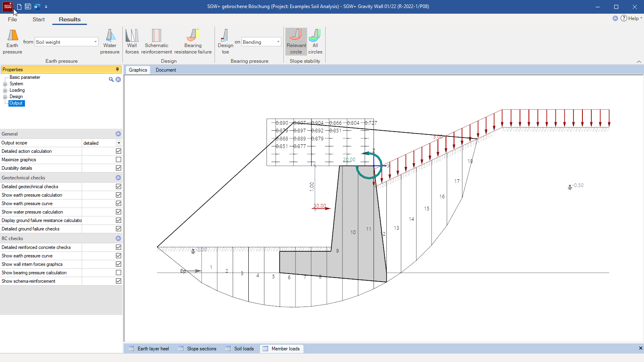Click the icon left of Help
Screen dimensions: 644x362
pyautogui.click(x=615, y=19)
